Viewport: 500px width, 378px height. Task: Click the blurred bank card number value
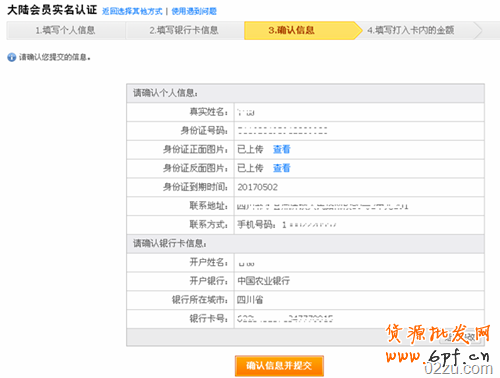pos(285,319)
